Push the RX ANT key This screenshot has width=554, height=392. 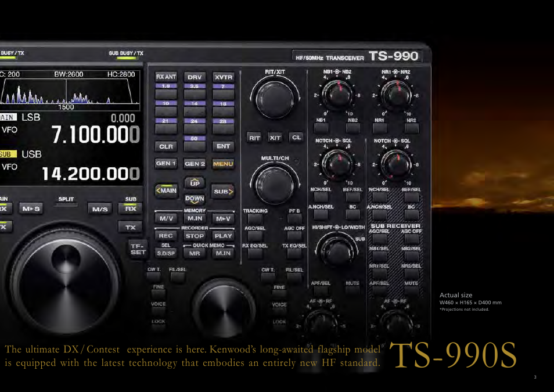[166, 77]
